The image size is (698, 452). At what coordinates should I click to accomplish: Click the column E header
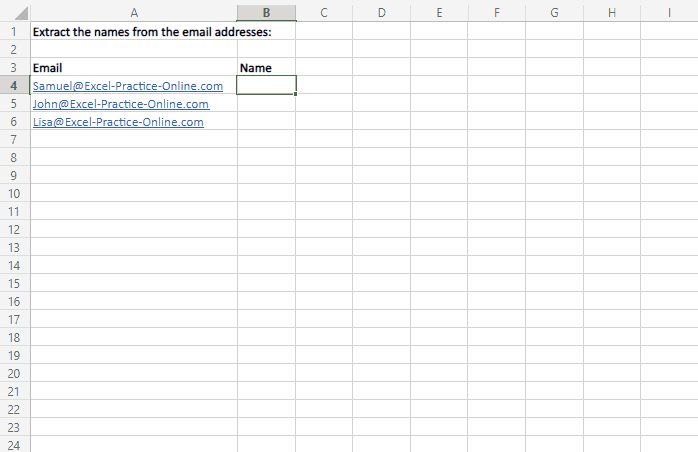click(x=439, y=12)
